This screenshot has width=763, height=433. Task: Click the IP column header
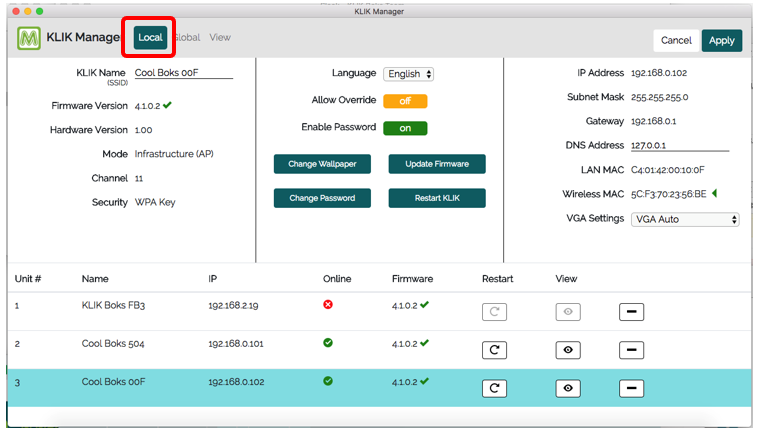tap(212, 279)
